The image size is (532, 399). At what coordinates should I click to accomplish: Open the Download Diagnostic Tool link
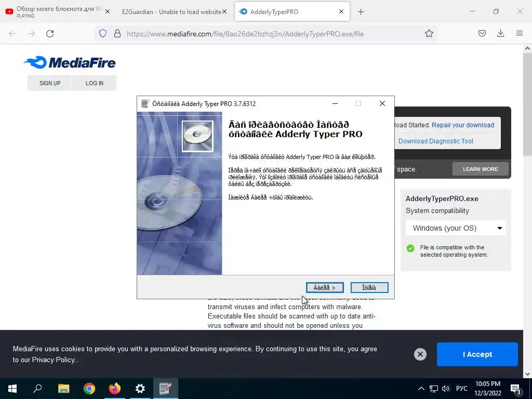click(x=436, y=141)
